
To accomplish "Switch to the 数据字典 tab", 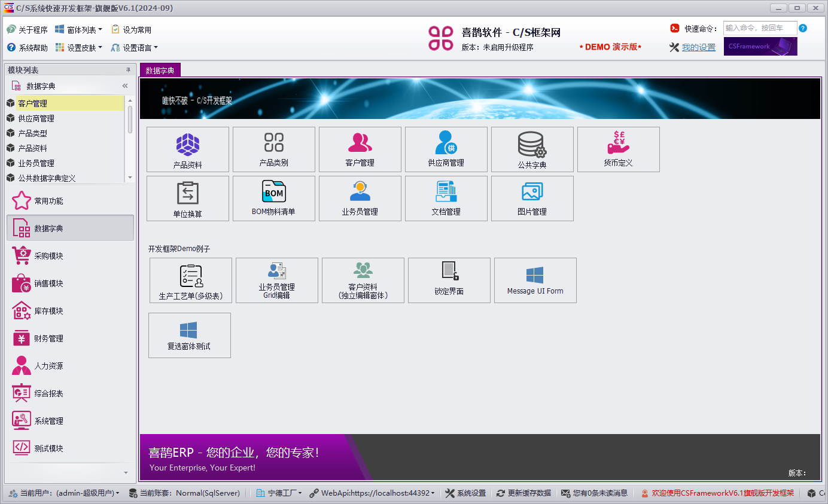I will coord(160,71).
